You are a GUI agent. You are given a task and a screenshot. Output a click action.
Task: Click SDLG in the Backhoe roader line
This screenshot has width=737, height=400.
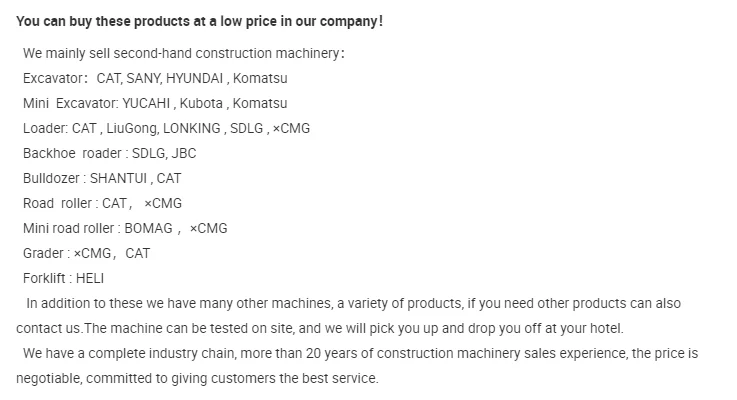coord(148,153)
